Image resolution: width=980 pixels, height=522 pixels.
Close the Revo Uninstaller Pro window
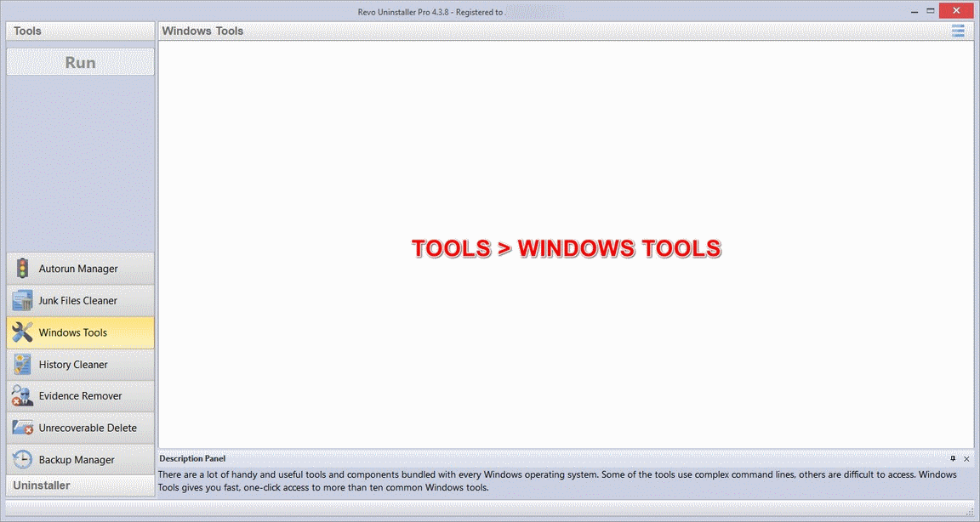[x=956, y=10]
